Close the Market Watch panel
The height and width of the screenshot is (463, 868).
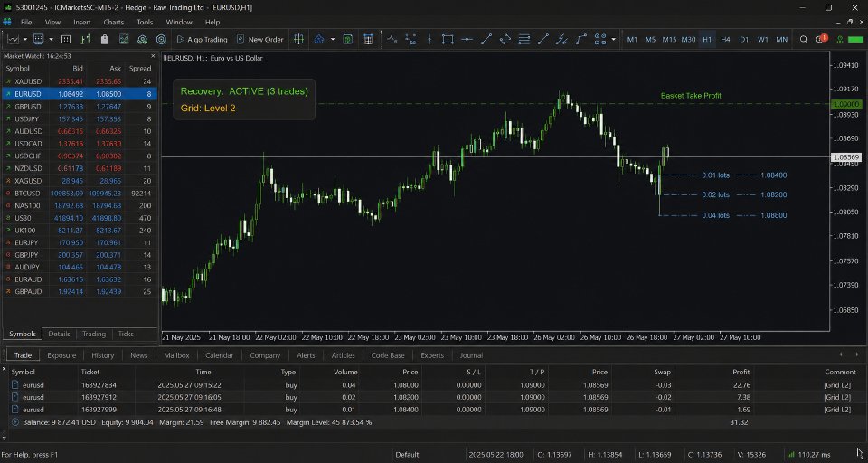point(154,56)
